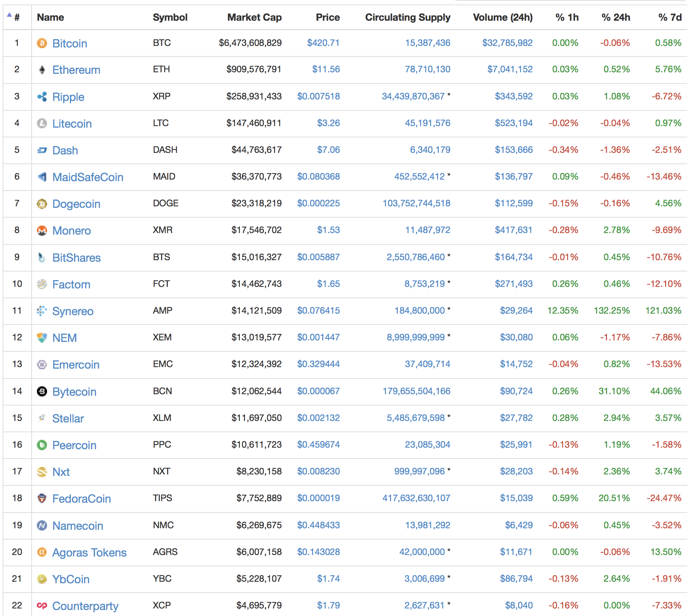691x616 pixels.
Task: Click the Peercoin logo icon
Action: coord(42,445)
